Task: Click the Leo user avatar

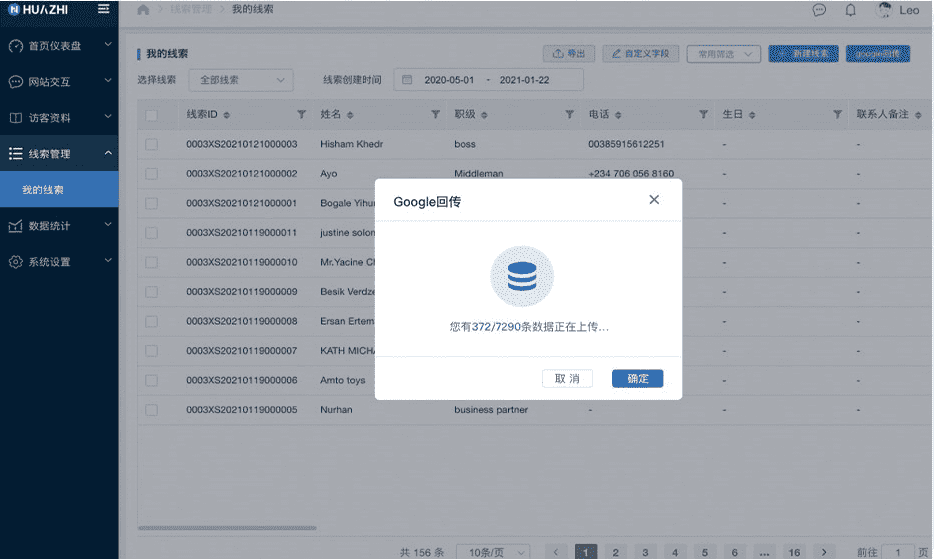Action: (884, 10)
